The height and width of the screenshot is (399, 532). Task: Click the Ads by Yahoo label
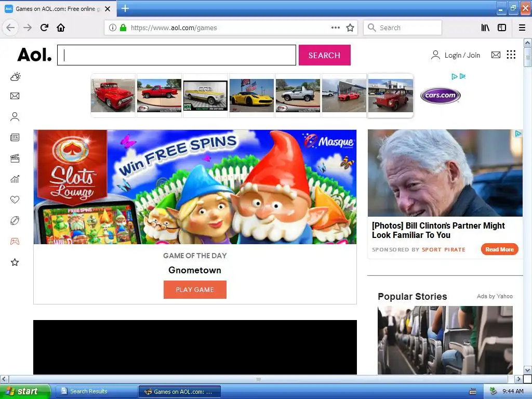pyautogui.click(x=495, y=296)
